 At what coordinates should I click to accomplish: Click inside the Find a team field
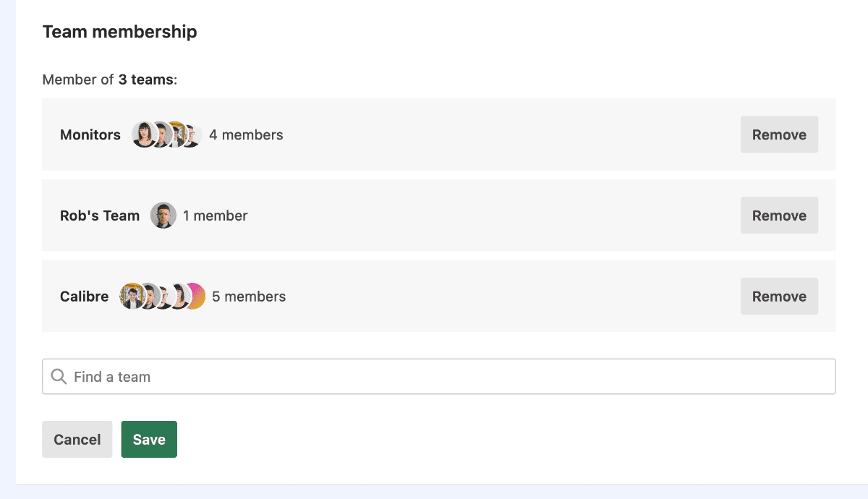click(289, 376)
